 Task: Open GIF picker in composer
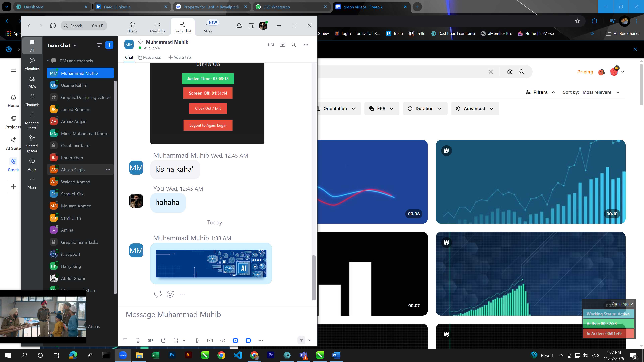[x=150, y=340]
